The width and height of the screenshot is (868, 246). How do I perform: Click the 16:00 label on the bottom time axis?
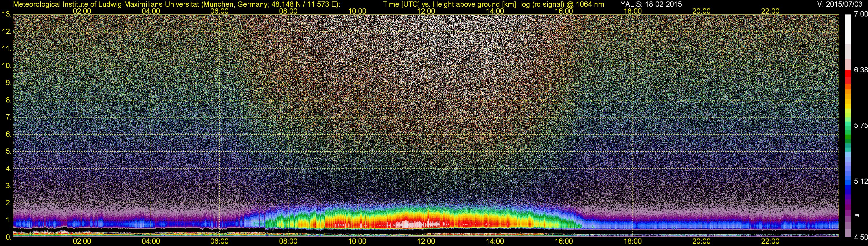tap(564, 241)
